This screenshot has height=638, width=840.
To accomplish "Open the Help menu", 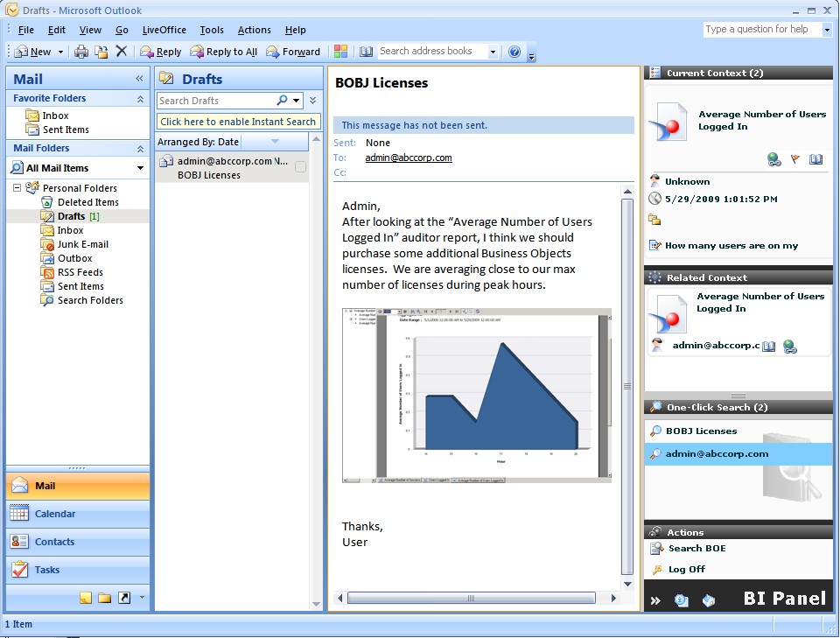I will [x=295, y=30].
